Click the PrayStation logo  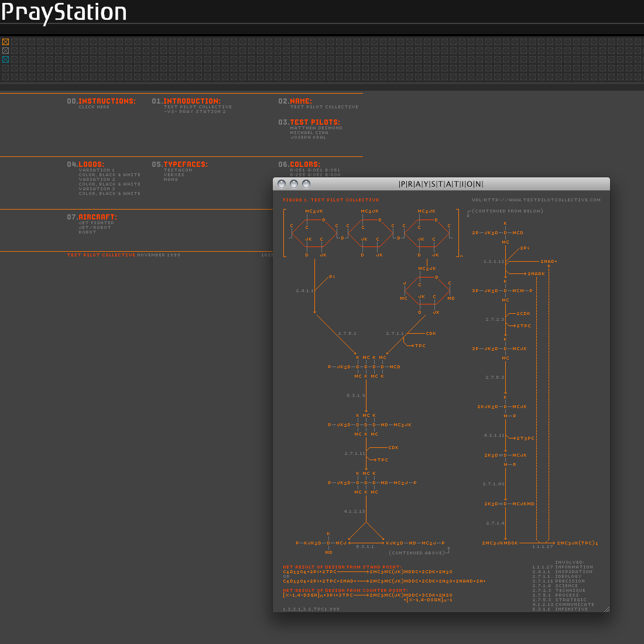(64, 12)
